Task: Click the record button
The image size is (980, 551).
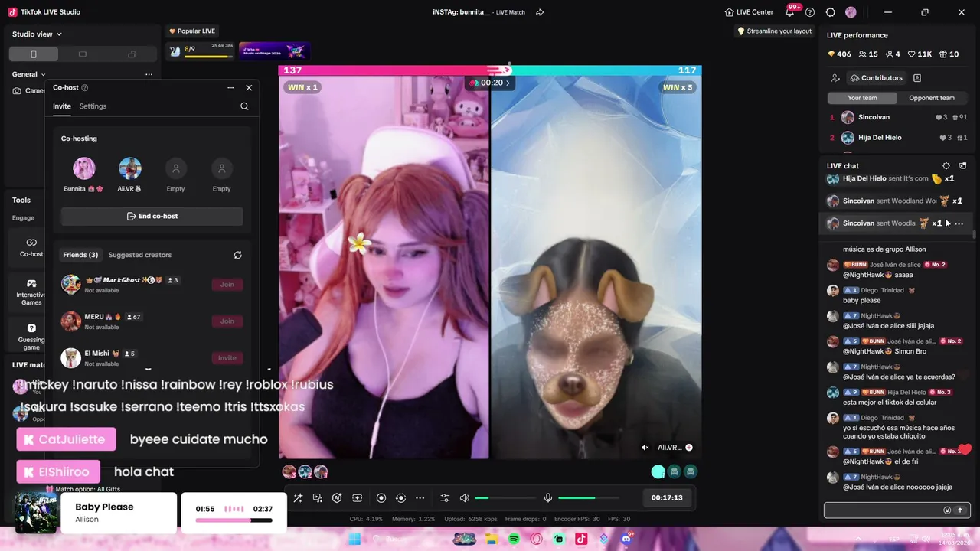Action: [x=381, y=498]
